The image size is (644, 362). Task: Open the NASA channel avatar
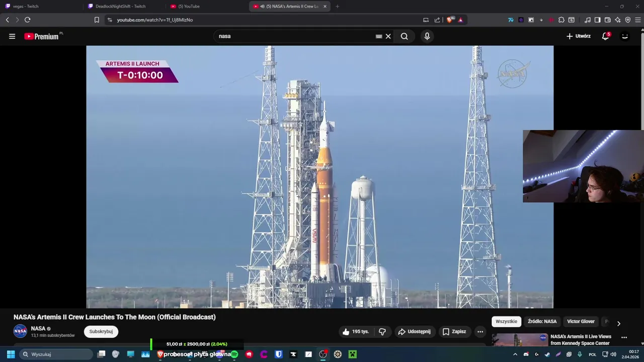click(x=20, y=331)
